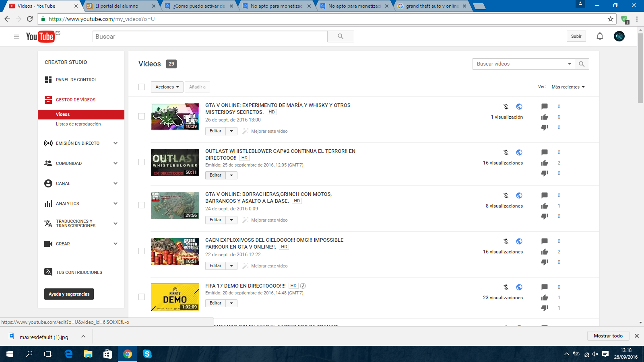This screenshot has width=644, height=362.
Task: Open the Editar dropdown arrow for FIFA 17 Demo
Action: click(x=231, y=303)
